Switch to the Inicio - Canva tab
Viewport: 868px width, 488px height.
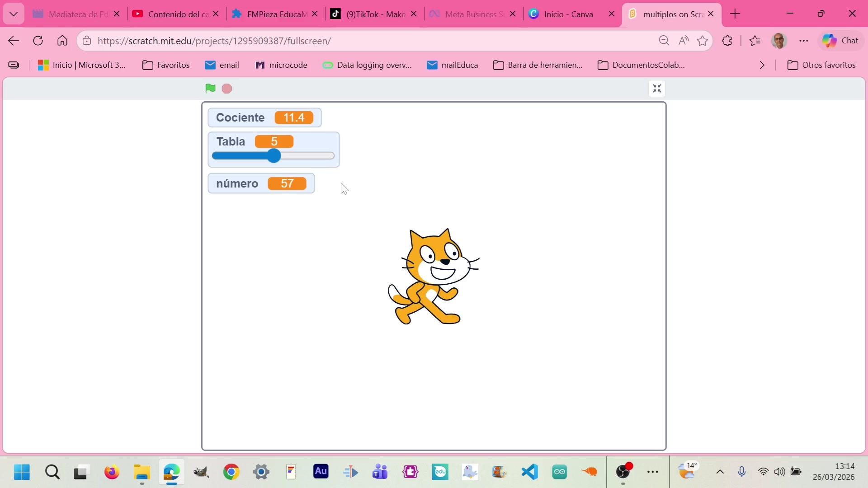tap(568, 14)
